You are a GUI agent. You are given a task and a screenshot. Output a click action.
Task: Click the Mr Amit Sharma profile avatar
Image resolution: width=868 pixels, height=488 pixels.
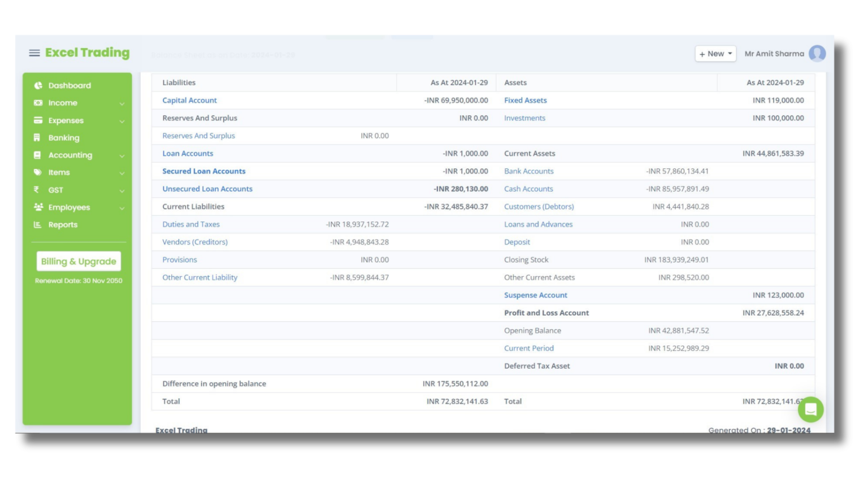(818, 53)
